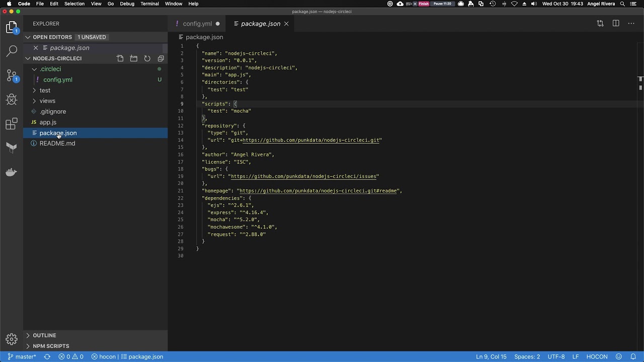644x362 pixels.
Task: Create a New File in NODEJS-CIRCLECI
Action: [x=120, y=58]
